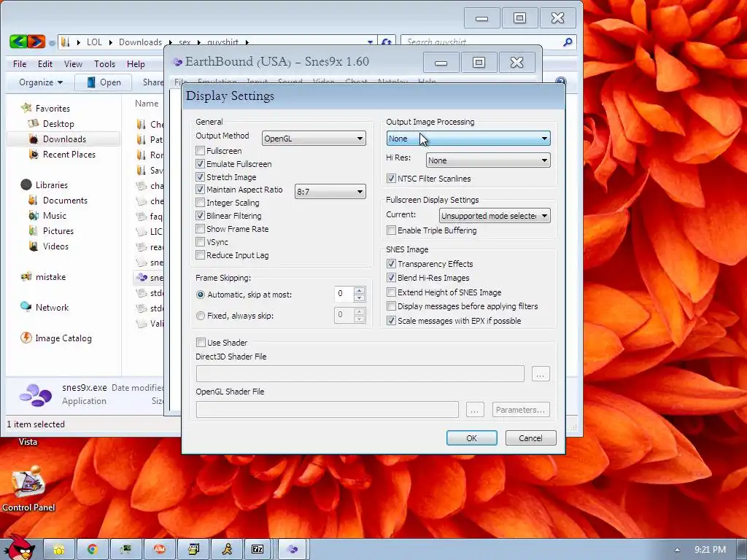Viewport: 747px width, 560px height.
Task: Open Fullscreen Current mode dropdown
Action: (x=495, y=216)
